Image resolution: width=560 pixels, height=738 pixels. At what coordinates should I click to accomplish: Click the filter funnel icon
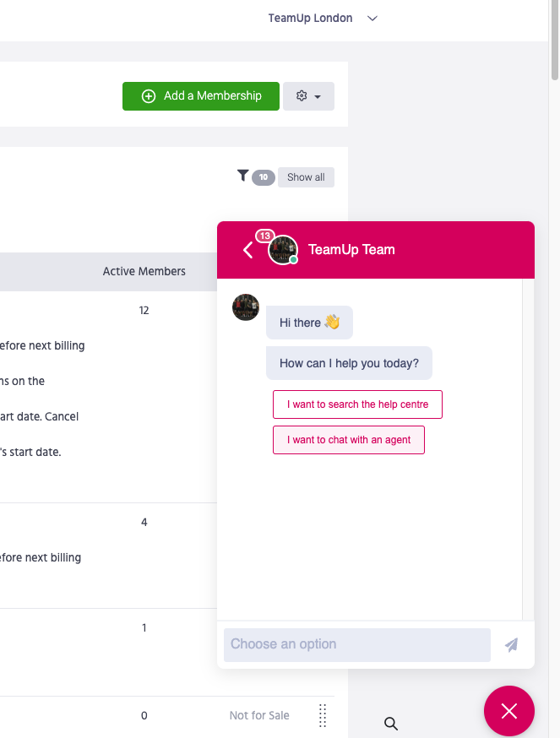point(243,176)
